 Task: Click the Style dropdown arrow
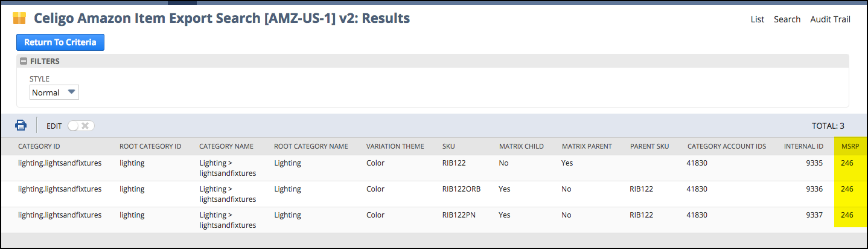click(x=71, y=92)
